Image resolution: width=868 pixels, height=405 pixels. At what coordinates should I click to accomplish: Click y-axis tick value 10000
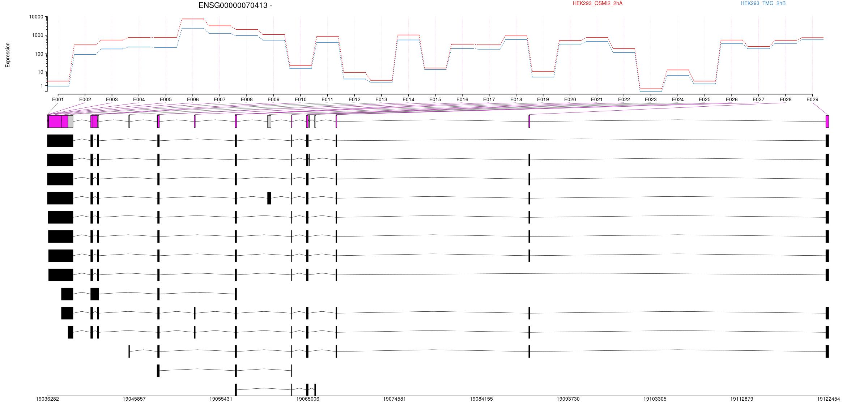pos(36,17)
